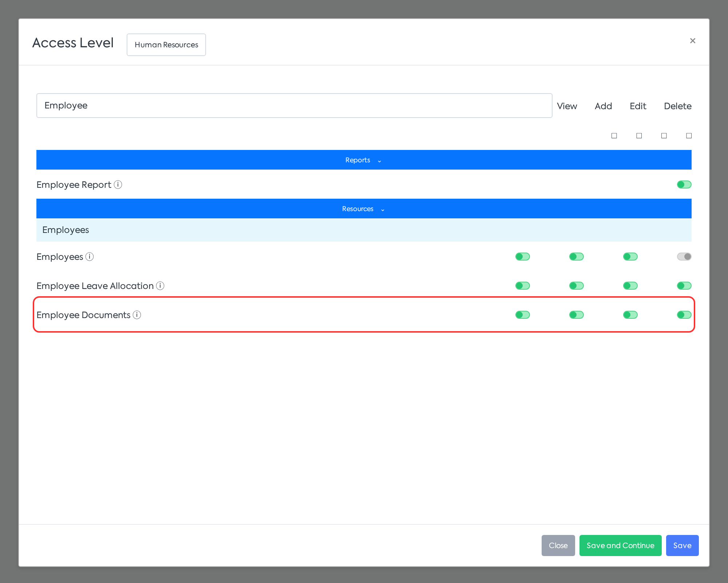This screenshot has width=728, height=583.
Task: Click the Add column header
Action: [x=603, y=106]
